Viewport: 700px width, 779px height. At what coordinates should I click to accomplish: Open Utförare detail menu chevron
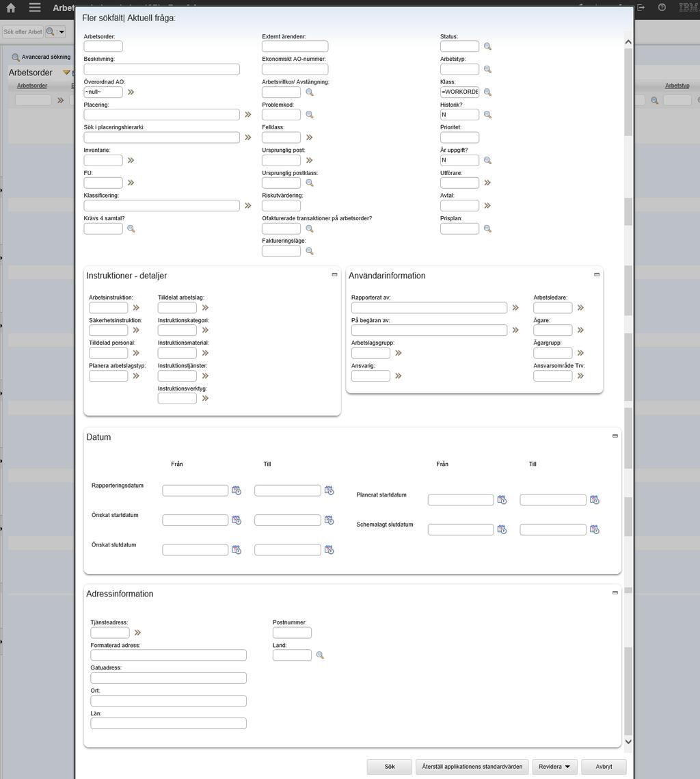(x=487, y=183)
